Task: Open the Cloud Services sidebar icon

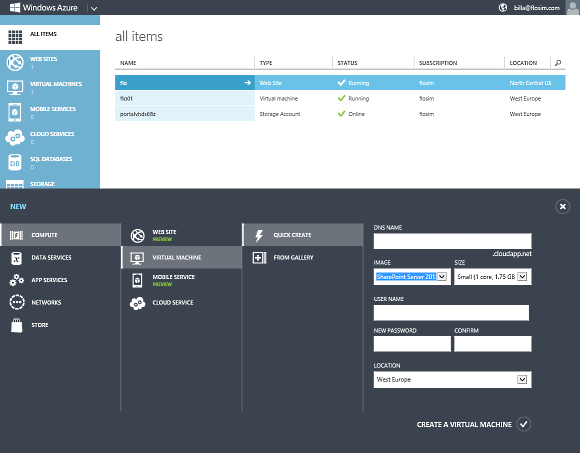Action: click(15, 137)
